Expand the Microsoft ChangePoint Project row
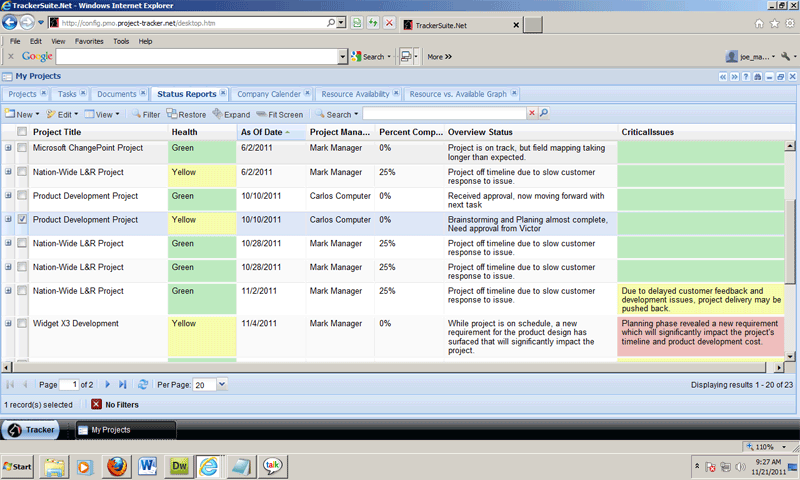Screen dimensions: 800x480 [8, 147]
